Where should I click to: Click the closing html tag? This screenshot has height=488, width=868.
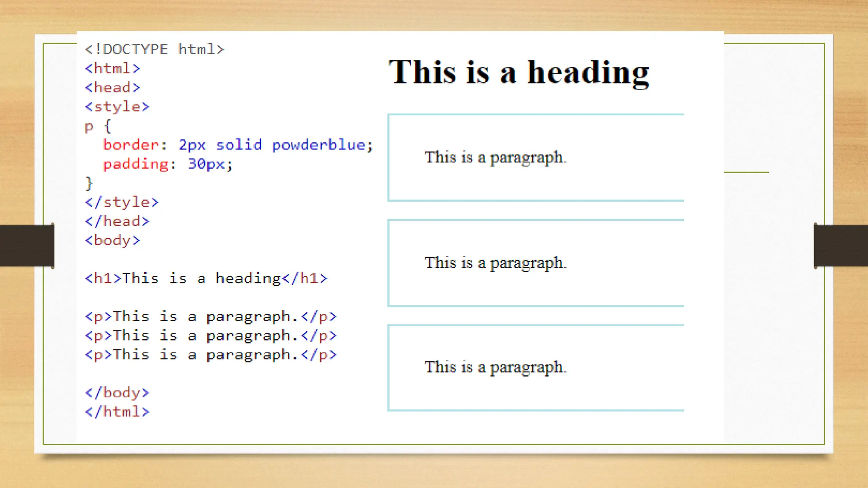(x=117, y=412)
